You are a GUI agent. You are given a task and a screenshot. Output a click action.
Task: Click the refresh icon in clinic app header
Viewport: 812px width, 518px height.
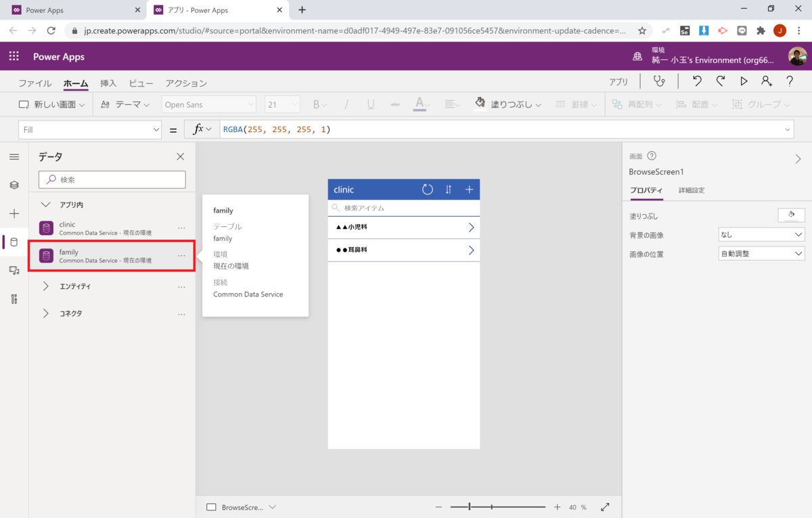pos(428,190)
